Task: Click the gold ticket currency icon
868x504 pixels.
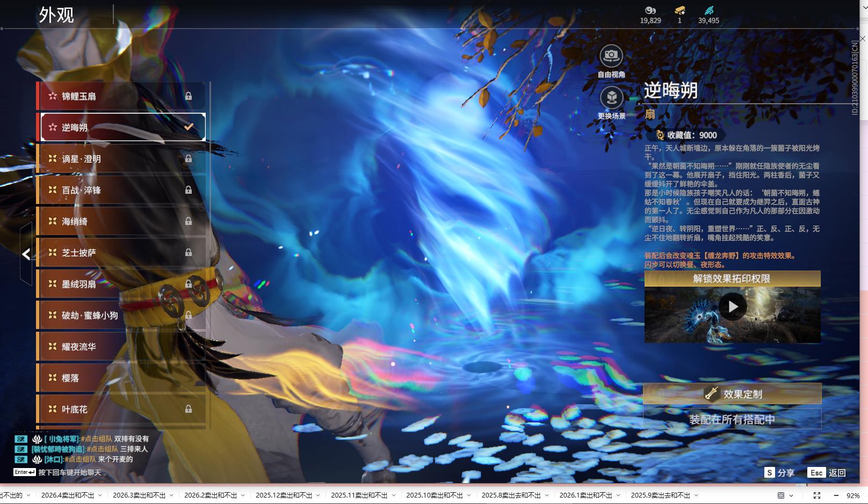Action: (x=679, y=10)
